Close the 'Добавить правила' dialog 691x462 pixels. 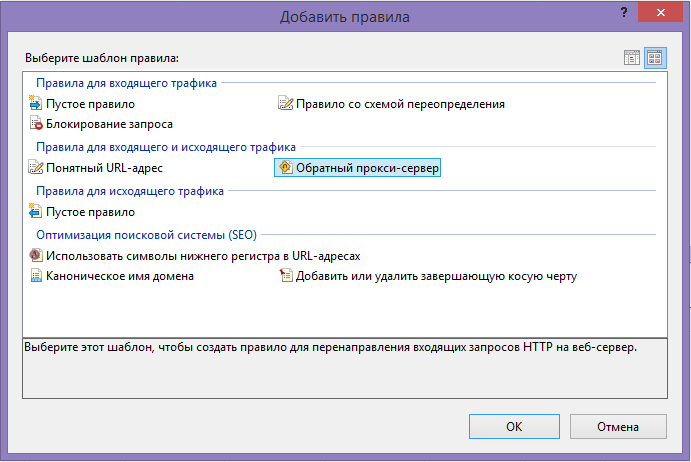click(660, 15)
